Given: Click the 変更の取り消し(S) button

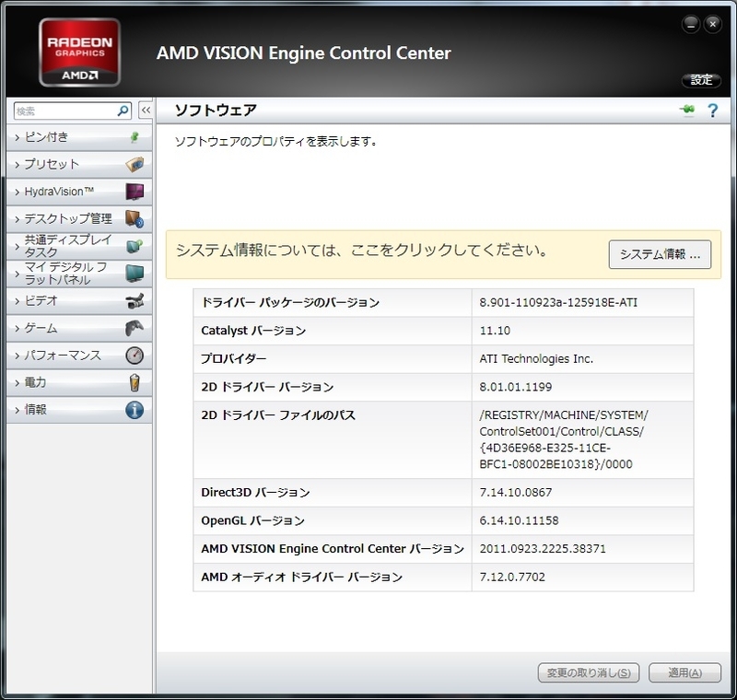Looking at the screenshot, I should pyautogui.click(x=589, y=672).
